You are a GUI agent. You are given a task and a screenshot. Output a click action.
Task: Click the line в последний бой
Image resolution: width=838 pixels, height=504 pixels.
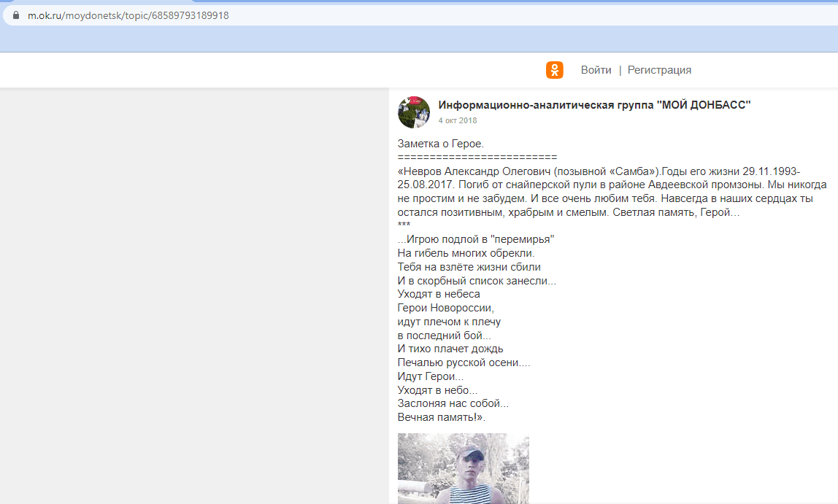pyautogui.click(x=444, y=336)
